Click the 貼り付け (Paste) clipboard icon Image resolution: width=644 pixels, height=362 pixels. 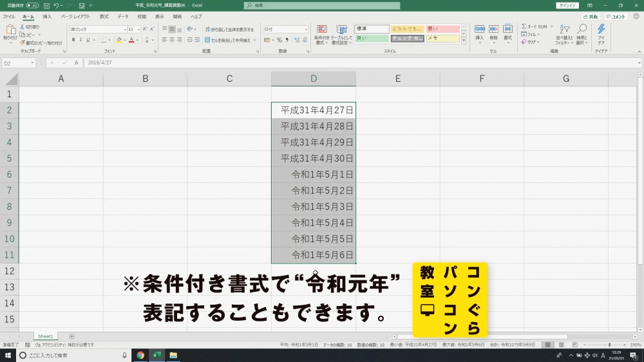pos(10,32)
